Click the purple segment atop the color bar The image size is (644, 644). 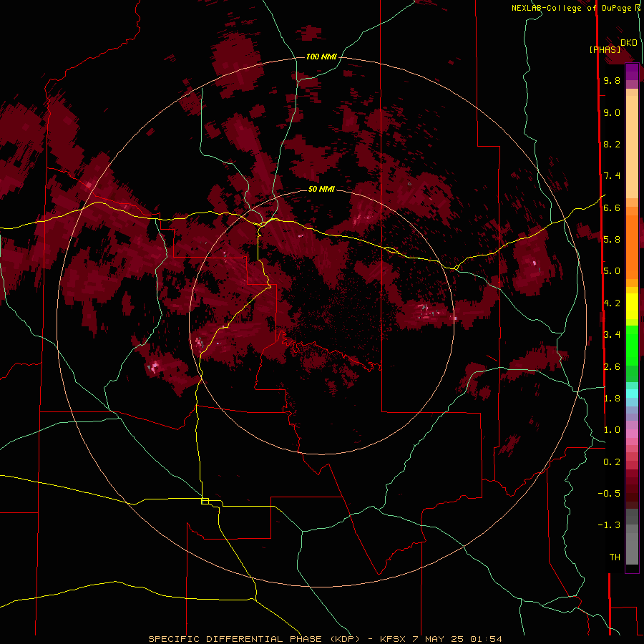pos(632,72)
